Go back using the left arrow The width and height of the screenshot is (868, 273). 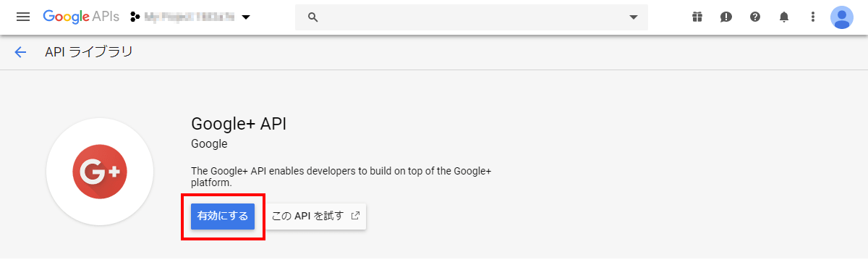tap(20, 52)
